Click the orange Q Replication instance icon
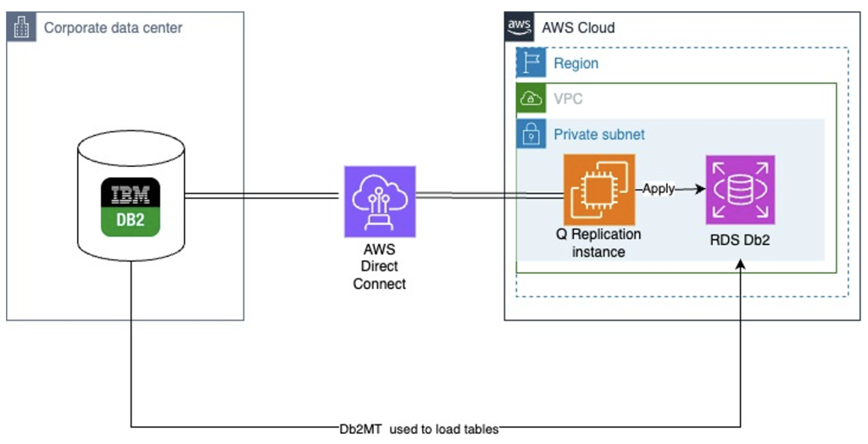The width and height of the screenshot is (868, 444). 599,190
